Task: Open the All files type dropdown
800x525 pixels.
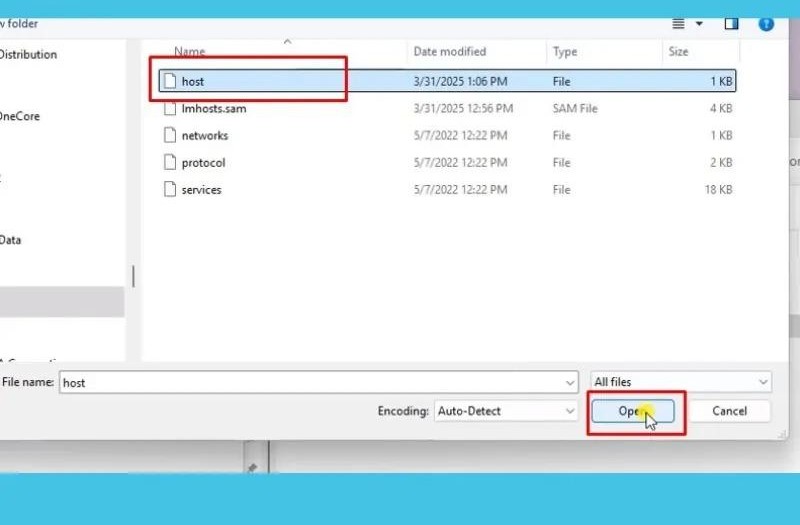Action: (x=681, y=382)
